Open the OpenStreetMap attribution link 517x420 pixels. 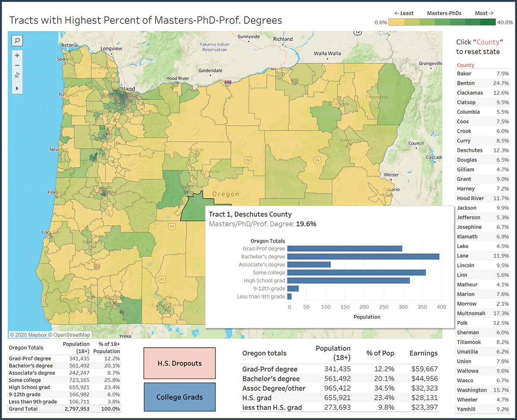[69, 335]
